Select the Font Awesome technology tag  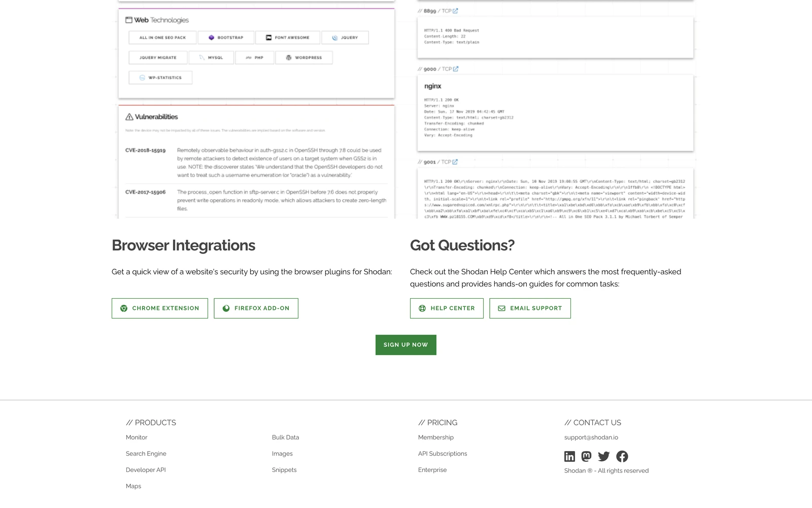coord(287,38)
